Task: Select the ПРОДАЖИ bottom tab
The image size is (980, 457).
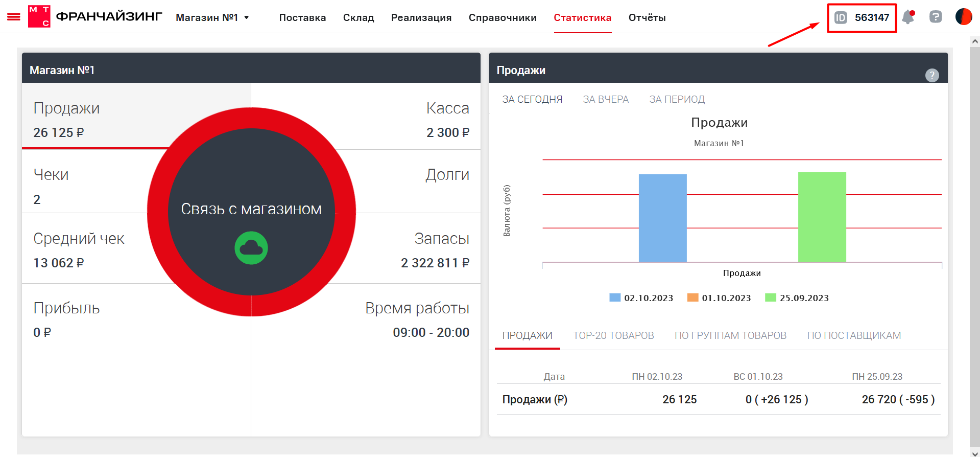Action: click(528, 335)
